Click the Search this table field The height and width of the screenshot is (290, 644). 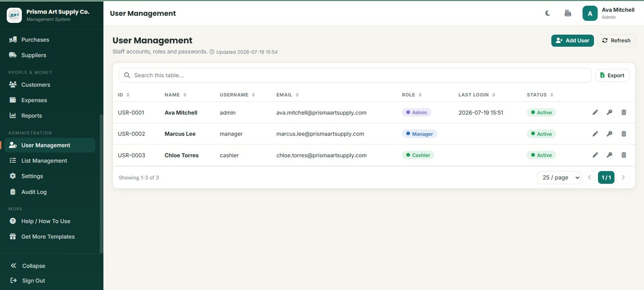click(355, 75)
